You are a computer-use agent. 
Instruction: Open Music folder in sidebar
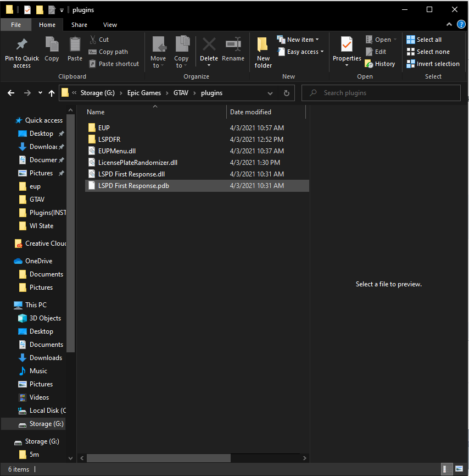tap(33, 371)
